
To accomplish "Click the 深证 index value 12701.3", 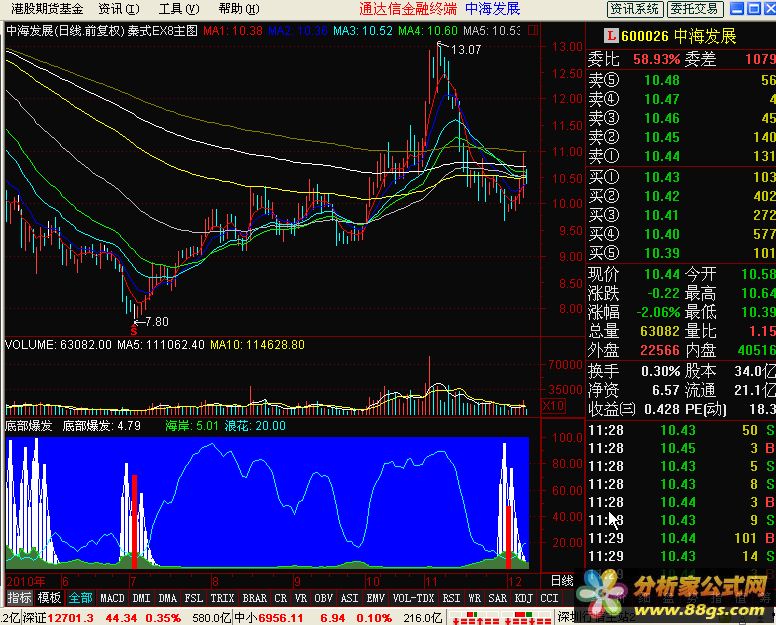I will point(71,618).
